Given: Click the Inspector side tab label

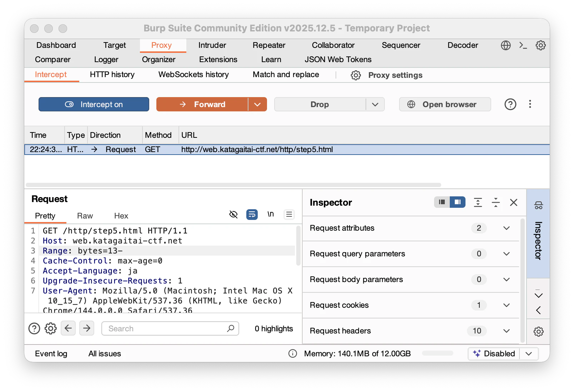Looking at the screenshot, I should [x=538, y=241].
